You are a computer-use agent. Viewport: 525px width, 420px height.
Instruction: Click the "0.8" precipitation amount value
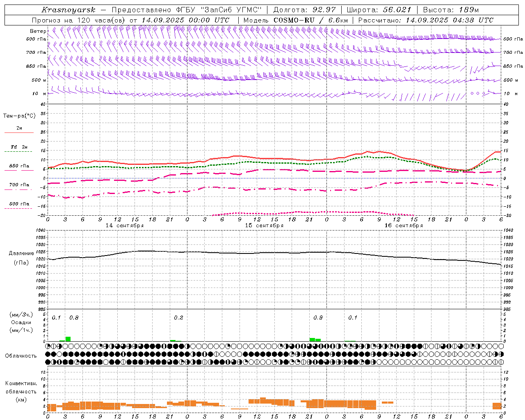[x=74, y=317]
